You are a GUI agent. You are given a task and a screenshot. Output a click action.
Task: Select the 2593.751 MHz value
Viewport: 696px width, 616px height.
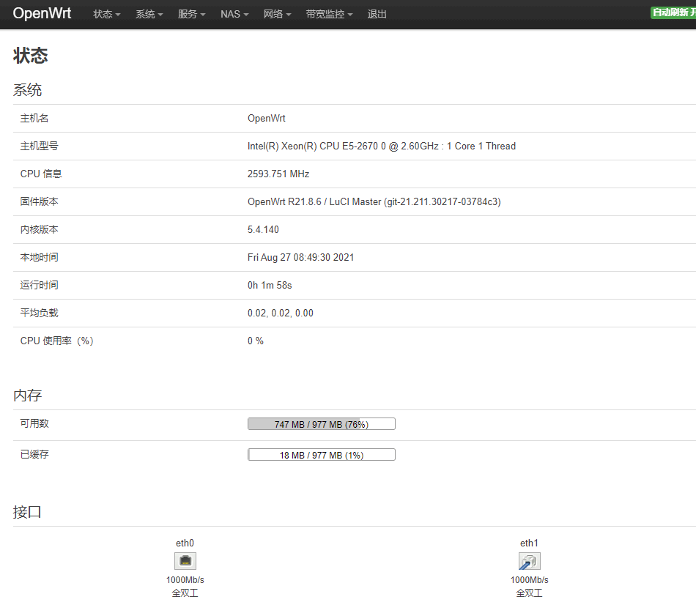click(278, 174)
